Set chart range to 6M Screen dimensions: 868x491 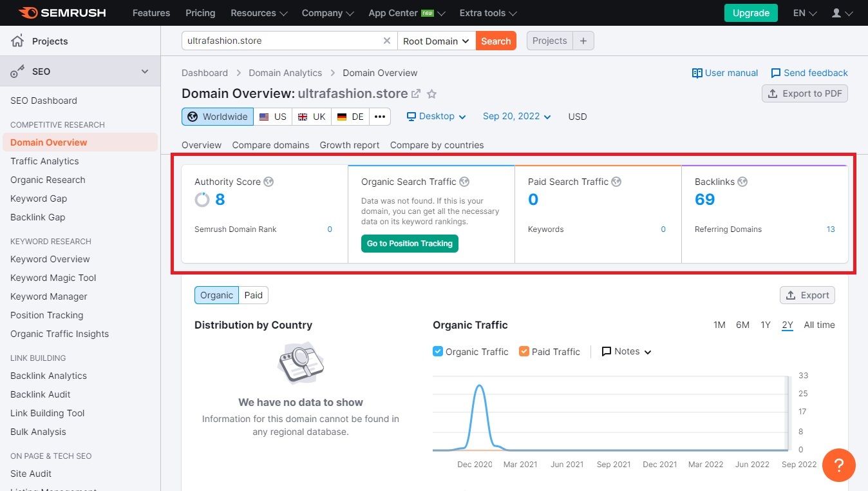pos(743,325)
